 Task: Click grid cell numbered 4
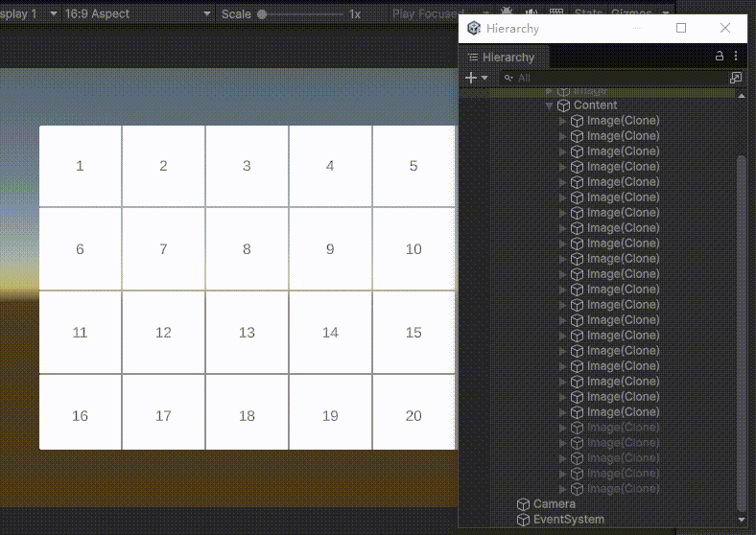pos(330,166)
